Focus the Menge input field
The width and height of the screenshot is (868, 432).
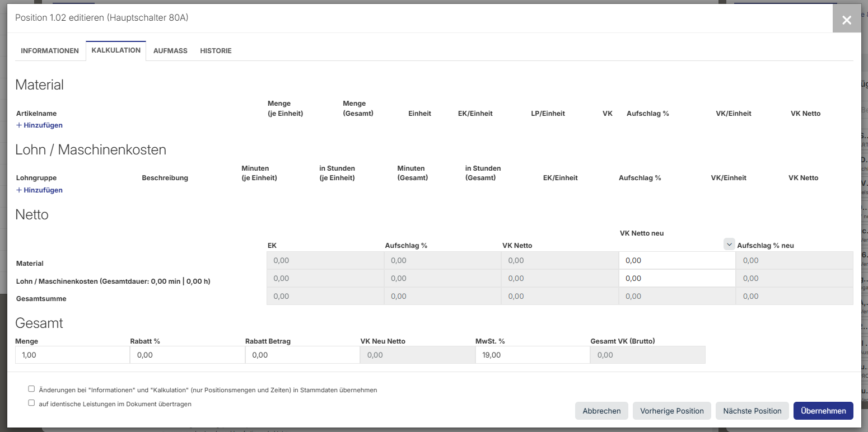[72, 355]
